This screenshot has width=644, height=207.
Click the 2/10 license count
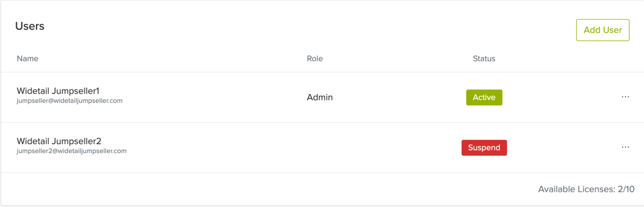[x=626, y=189]
